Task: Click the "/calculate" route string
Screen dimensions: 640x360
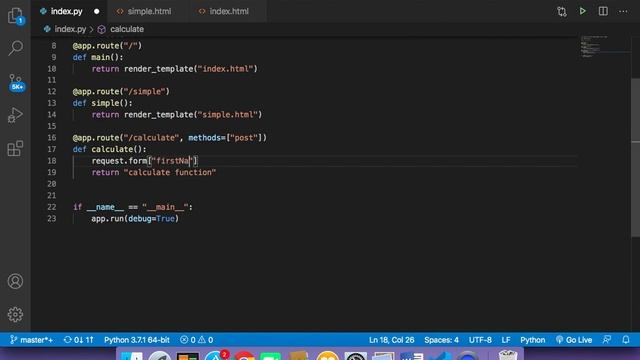Action: (151, 138)
